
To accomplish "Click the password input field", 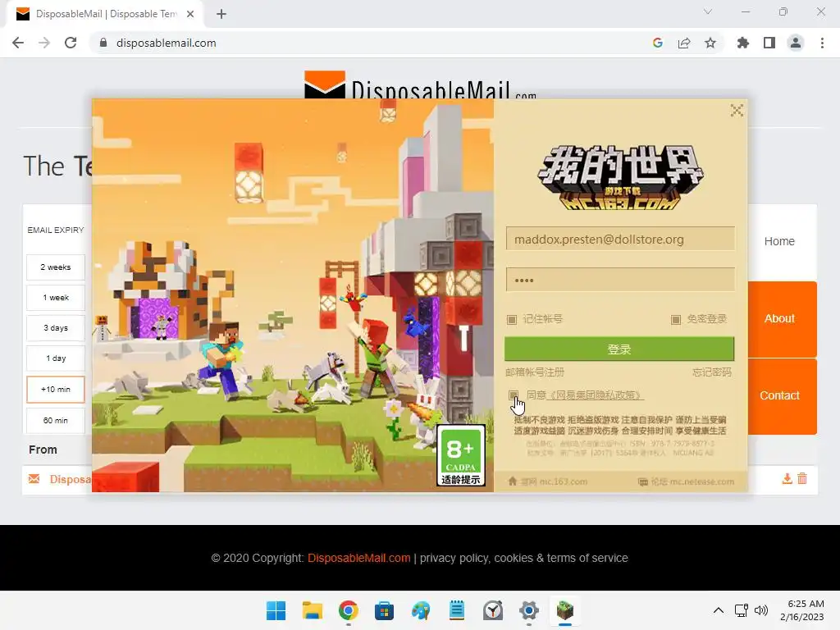I will click(620, 280).
